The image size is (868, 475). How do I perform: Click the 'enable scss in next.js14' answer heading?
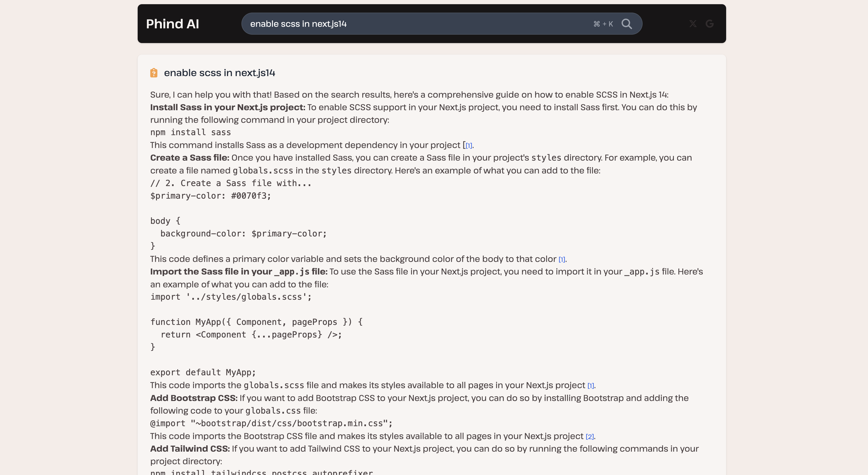(219, 73)
